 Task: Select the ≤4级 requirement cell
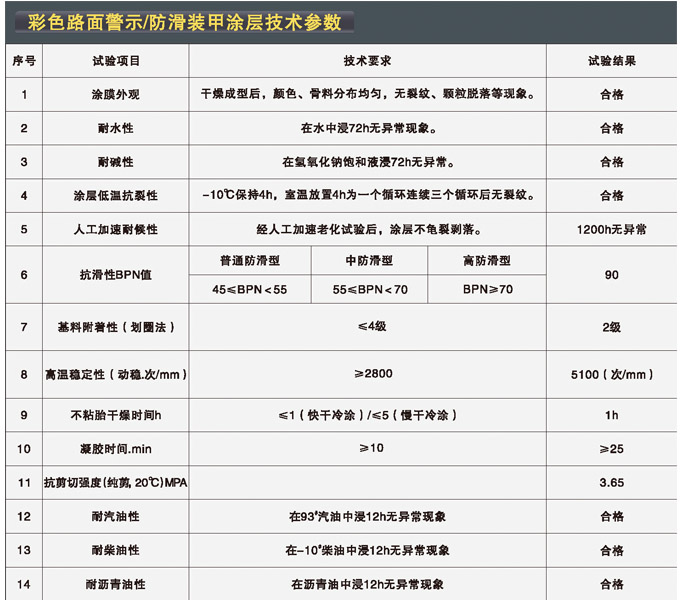pos(367,327)
